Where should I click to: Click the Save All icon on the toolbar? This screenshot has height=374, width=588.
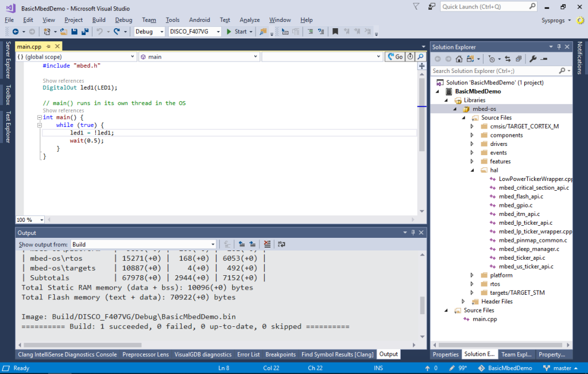[84, 32]
